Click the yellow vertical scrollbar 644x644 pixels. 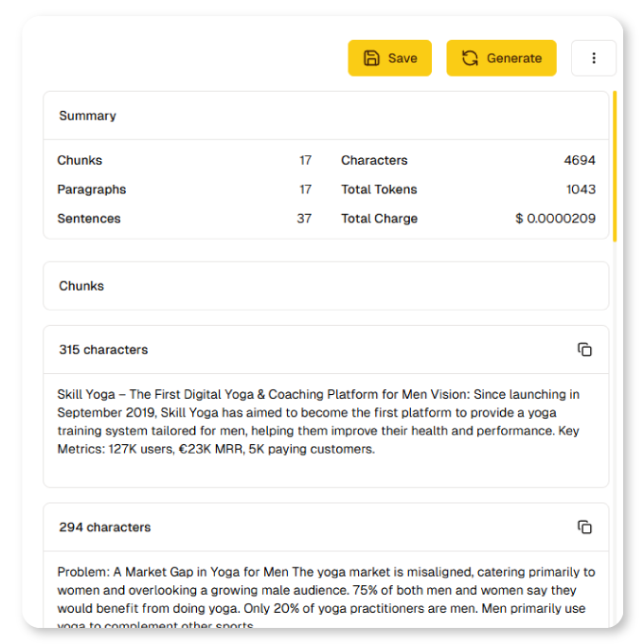coord(614,166)
